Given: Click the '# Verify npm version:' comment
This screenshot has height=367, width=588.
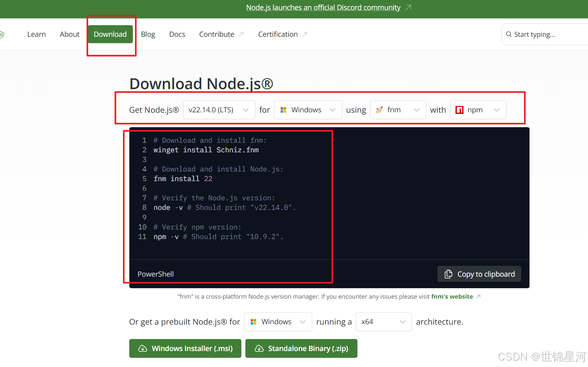Looking at the screenshot, I should (197, 227).
